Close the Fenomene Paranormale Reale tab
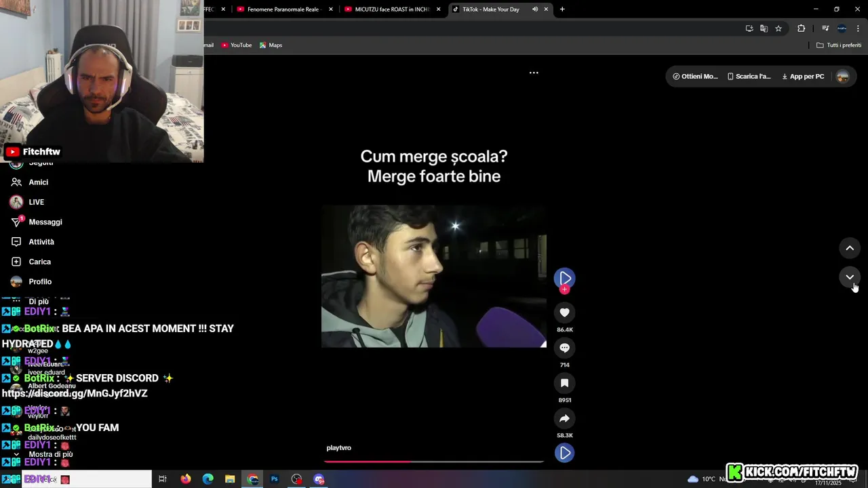This screenshot has height=488, width=868. click(331, 9)
